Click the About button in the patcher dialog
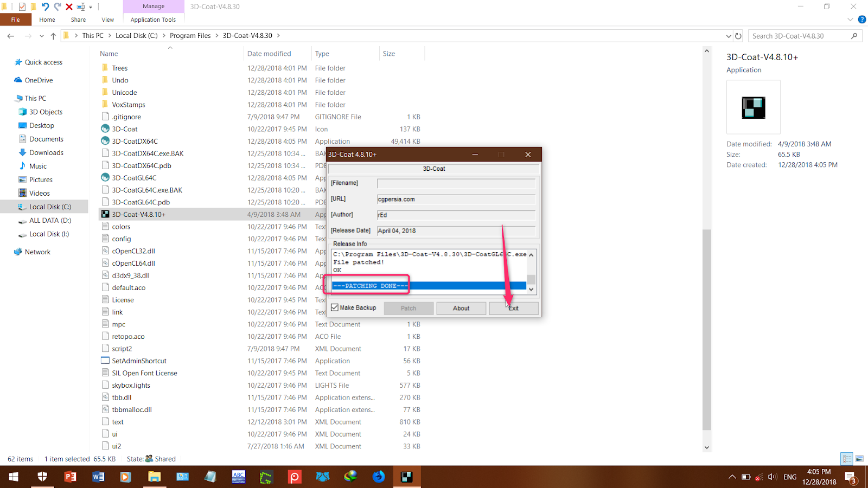Viewport: 868px width, 488px height. [461, 308]
